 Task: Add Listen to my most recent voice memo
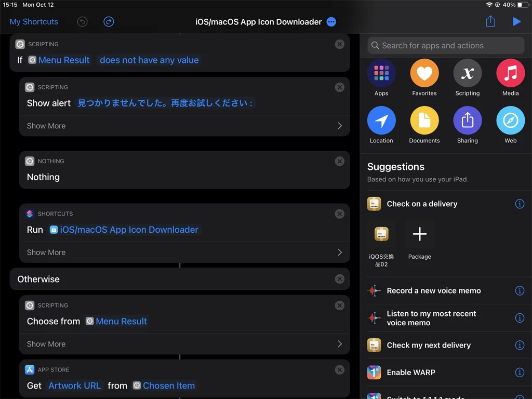431,318
